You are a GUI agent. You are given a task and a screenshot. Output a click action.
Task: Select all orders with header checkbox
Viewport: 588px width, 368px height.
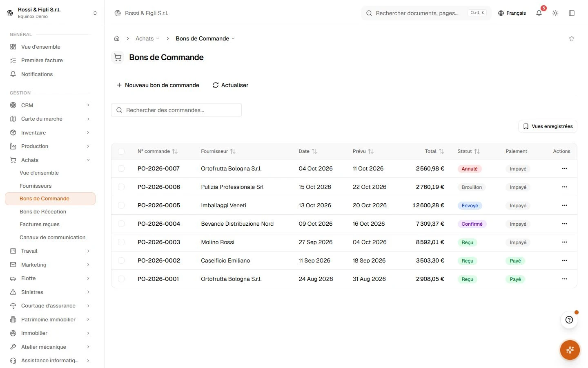[121, 151]
